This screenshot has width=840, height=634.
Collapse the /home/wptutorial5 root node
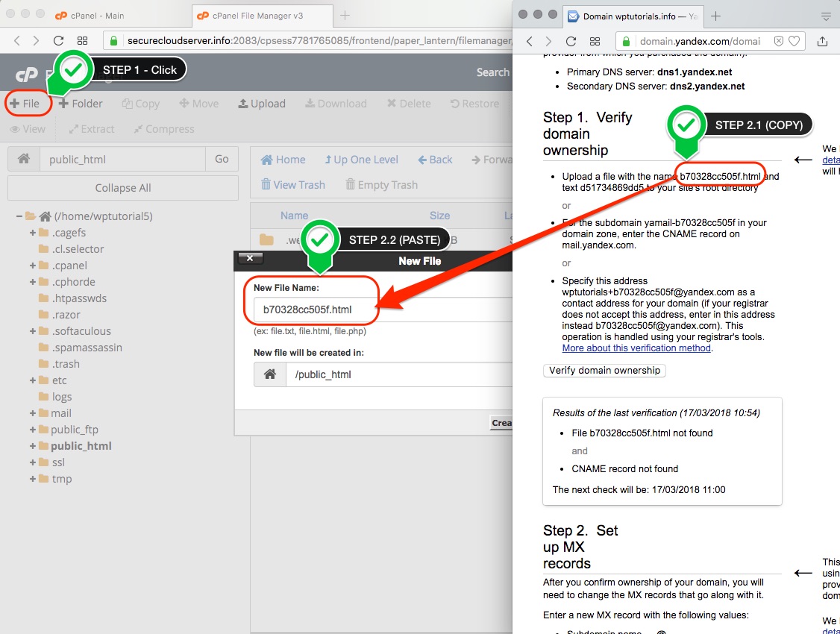(x=19, y=216)
